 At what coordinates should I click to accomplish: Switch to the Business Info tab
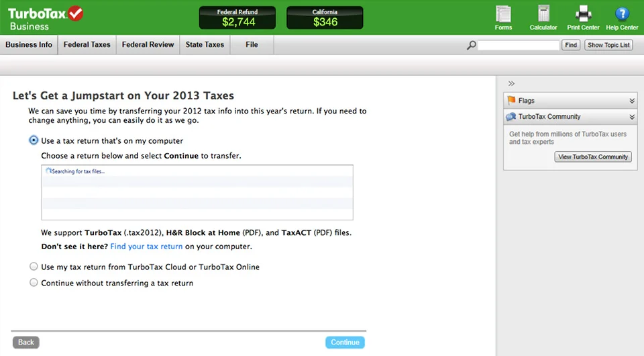pos(29,45)
